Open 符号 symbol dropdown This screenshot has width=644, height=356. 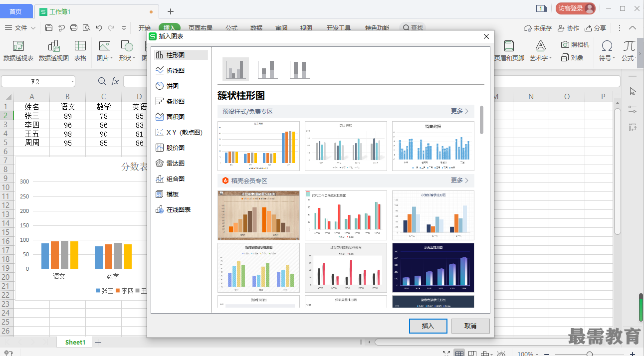(607, 51)
